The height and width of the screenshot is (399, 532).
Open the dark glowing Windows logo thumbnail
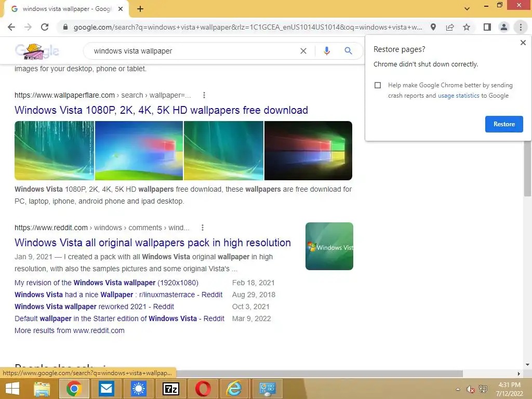pyautogui.click(x=308, y=151)
